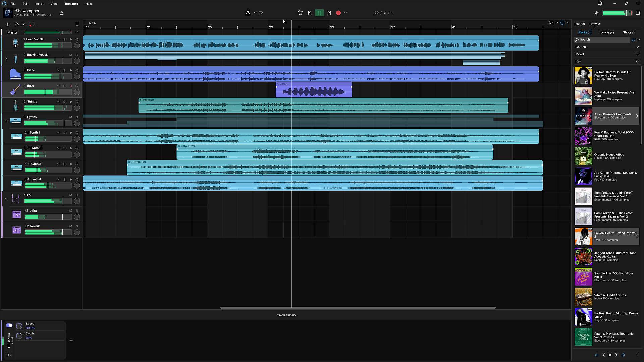
Task: Enable loop playback in transport
Action: pyautogui.click(x=300, y=13)
